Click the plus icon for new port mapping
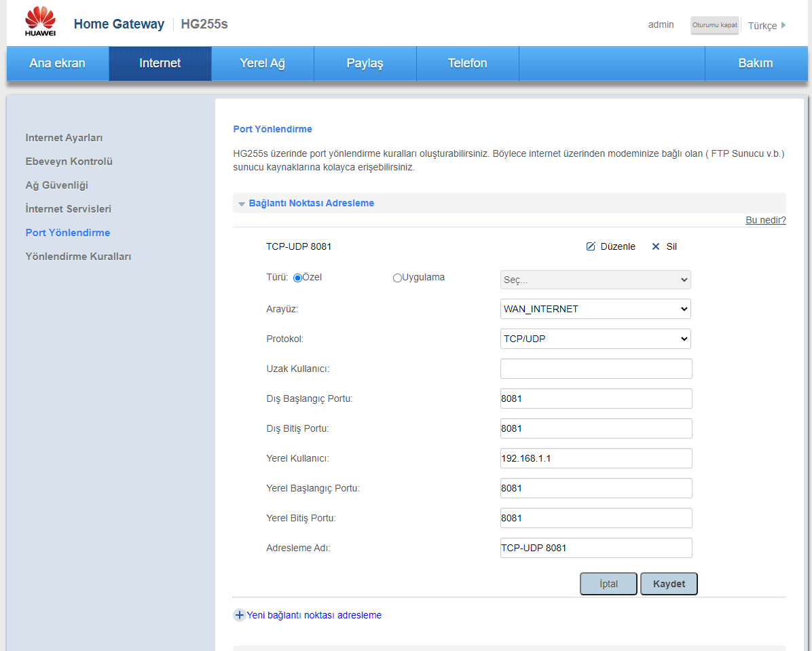Screen dimensions: 812x651 (x=239, y=615)
